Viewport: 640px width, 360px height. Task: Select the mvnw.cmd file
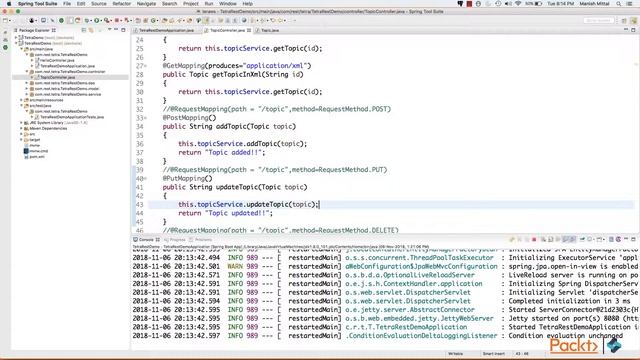[36, 151]
